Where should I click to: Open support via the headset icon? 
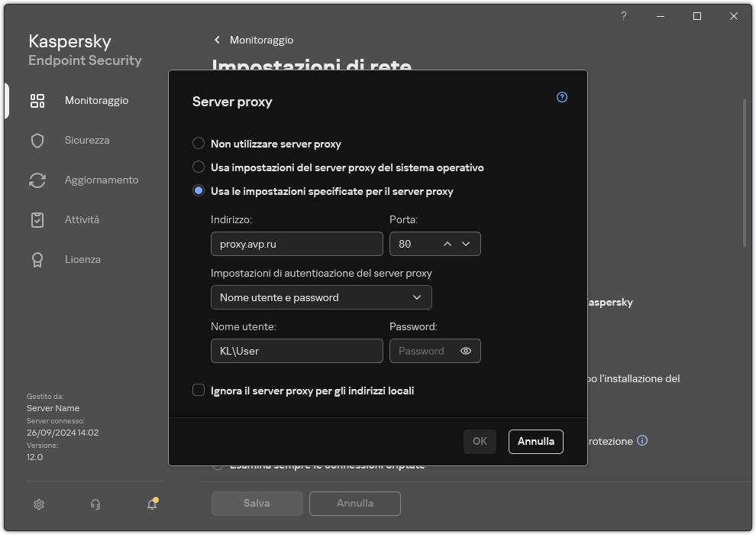pos(95,504)
